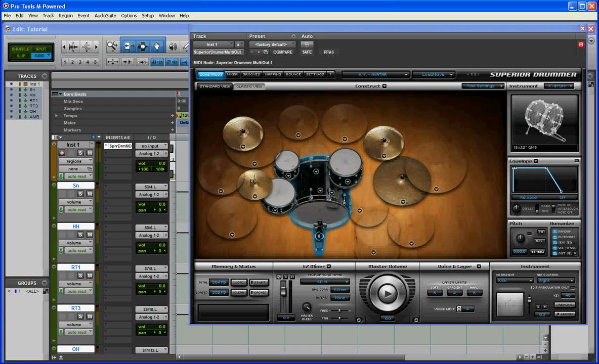Open the Load/Save dropdown
This screenshot has width=599, height=364.
[434, 75]
